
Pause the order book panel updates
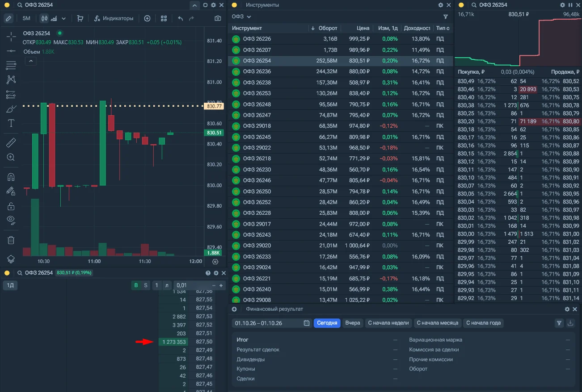point(570,5)
